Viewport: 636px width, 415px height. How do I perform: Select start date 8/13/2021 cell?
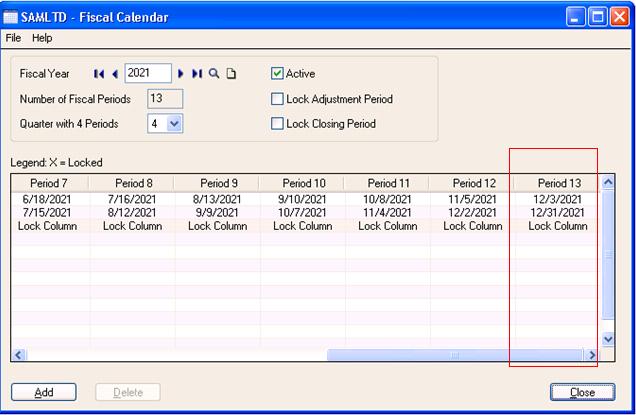tap(217, 199)
